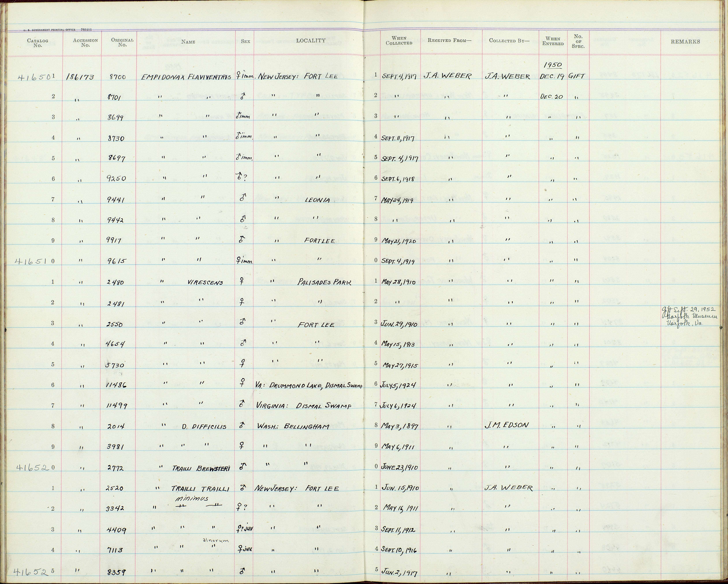Click the 'Catalog No.' column header
Image resolution: width=728 pixels, height=584 pixels.
coord(38,43)
